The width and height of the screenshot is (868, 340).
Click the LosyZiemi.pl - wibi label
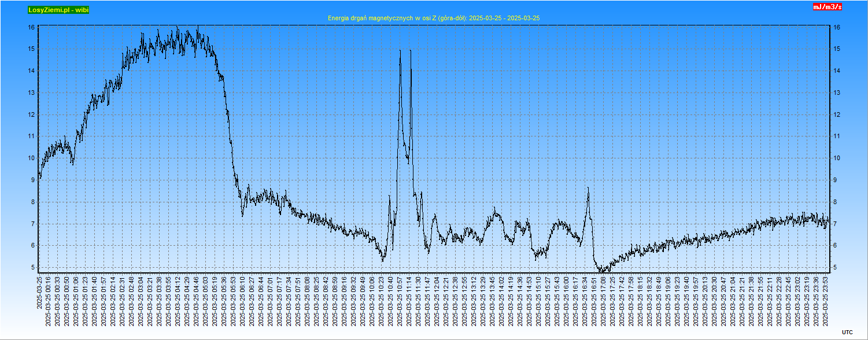point(58,10)
